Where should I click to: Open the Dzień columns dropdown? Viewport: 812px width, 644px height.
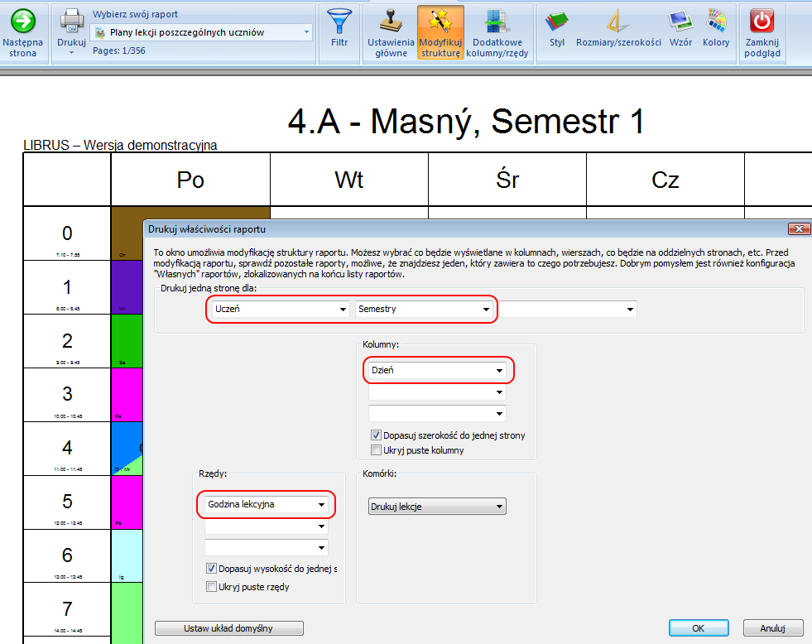pyautogui.click(x=438, y=371)
